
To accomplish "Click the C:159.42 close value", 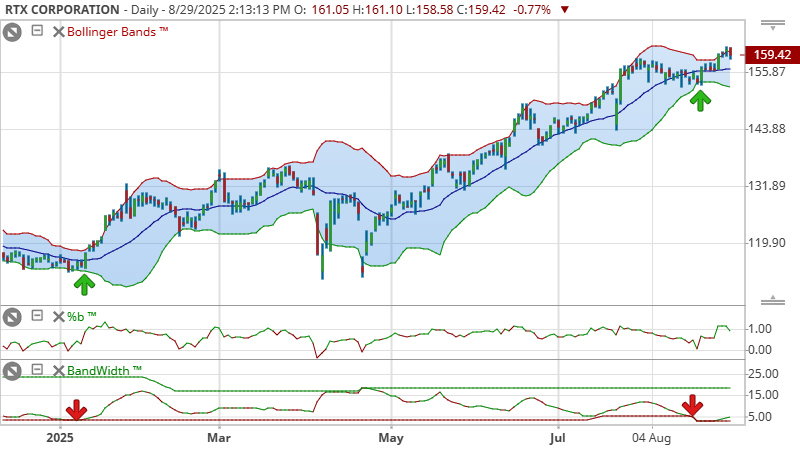I will click(x=481, y=10).
